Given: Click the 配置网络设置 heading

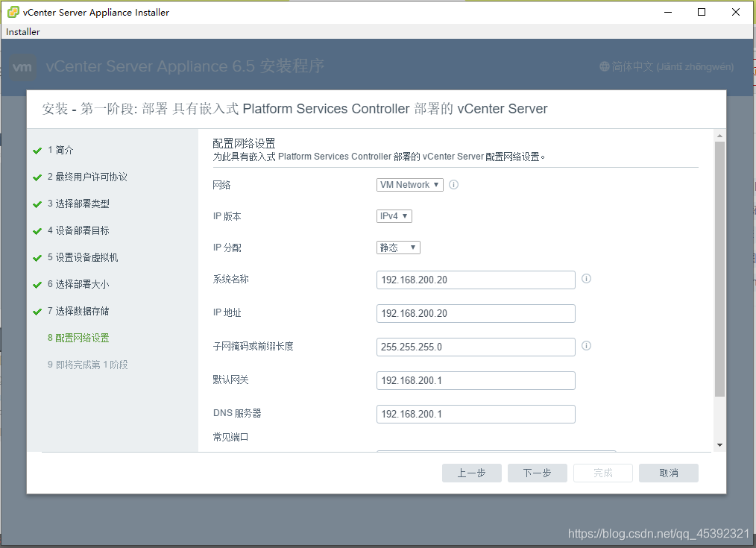Looking at the screenshot, I should point(244,143).
